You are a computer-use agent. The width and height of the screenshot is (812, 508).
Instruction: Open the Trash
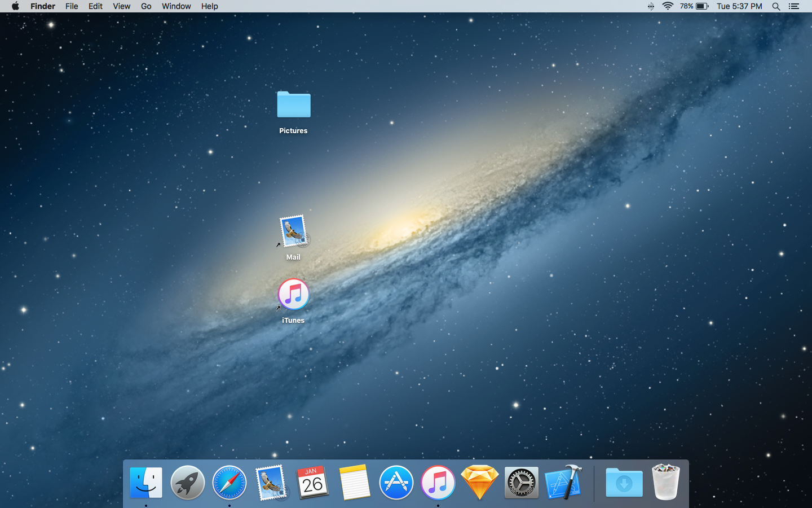(665, 483)
